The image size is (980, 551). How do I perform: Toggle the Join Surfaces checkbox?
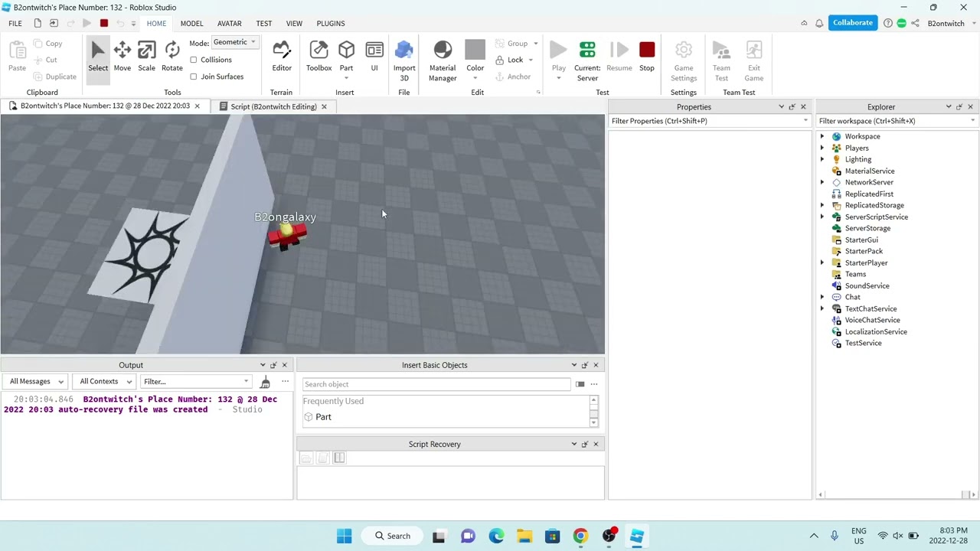[194, 77]
